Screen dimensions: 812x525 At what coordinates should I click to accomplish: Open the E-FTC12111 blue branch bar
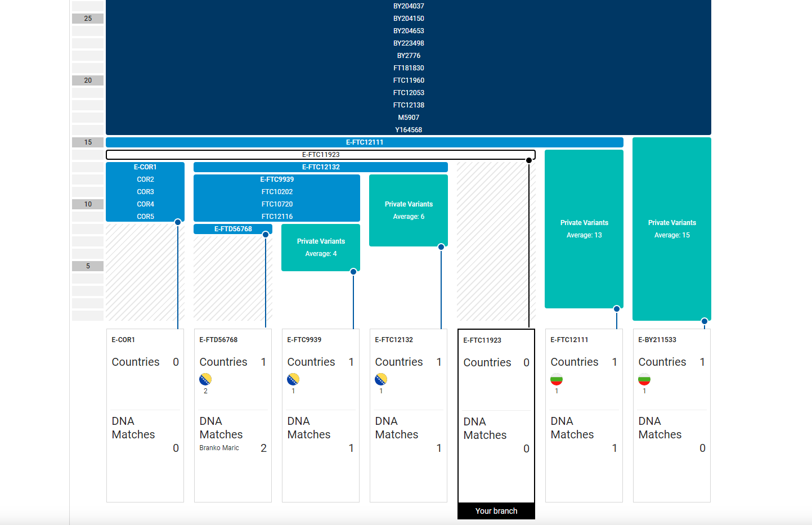(x=365, y=142)
